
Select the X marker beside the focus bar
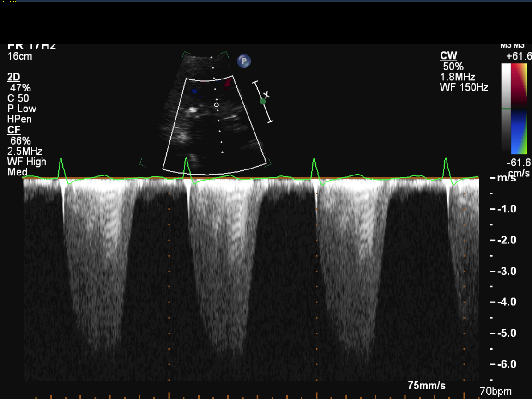point(266,95)
